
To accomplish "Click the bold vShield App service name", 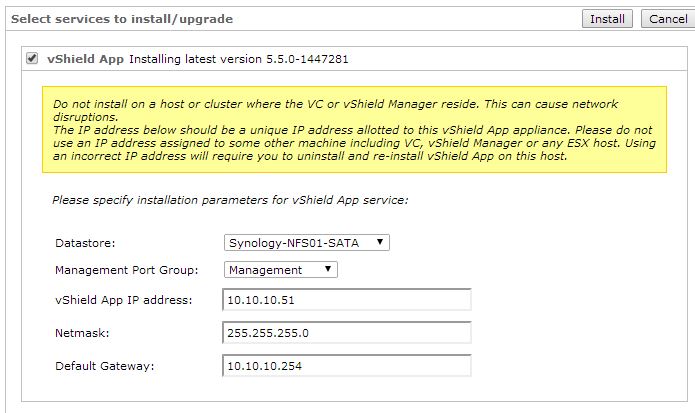I will click(x=86, y=59).
